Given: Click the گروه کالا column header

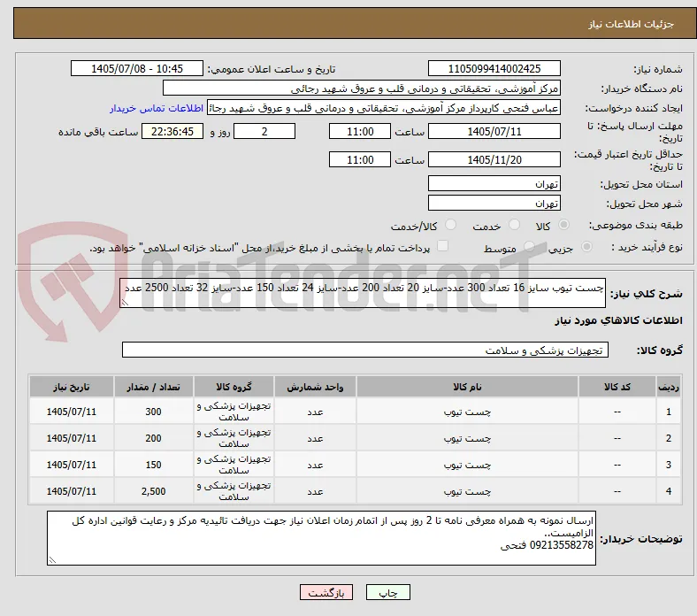Looking at the screenshot, I should coord(234,387).
